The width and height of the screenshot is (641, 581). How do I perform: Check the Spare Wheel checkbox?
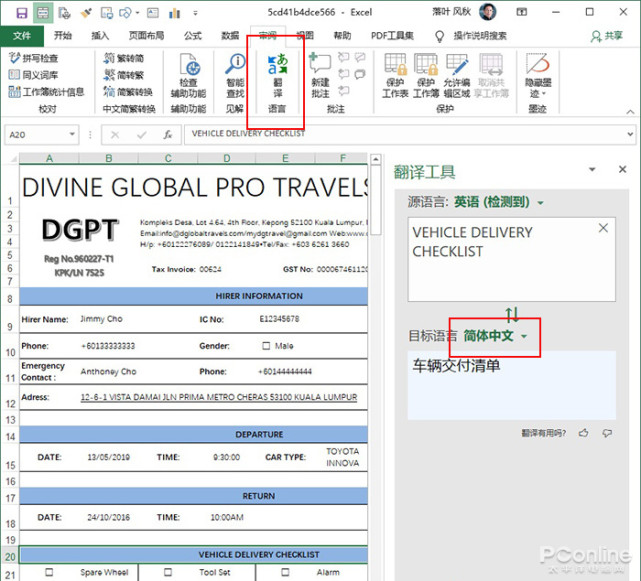point(49,572)
